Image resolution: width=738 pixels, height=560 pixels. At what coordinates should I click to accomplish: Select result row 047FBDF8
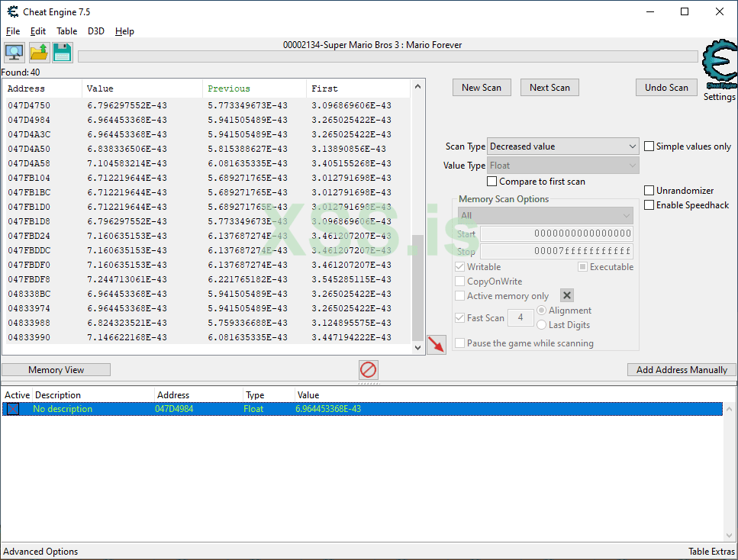pyautogui.click(x=207, y=279)
